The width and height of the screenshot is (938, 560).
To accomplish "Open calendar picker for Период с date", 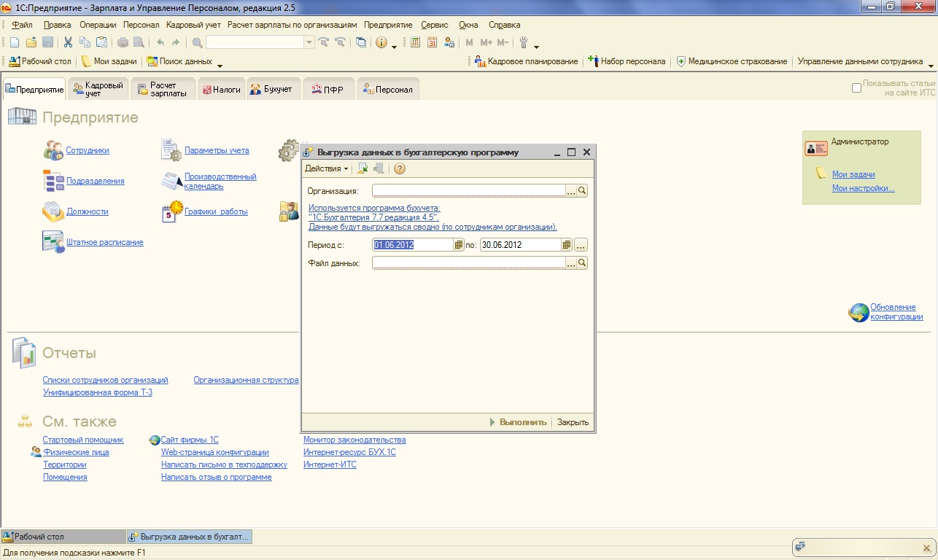I will click(x=459, y=245).
